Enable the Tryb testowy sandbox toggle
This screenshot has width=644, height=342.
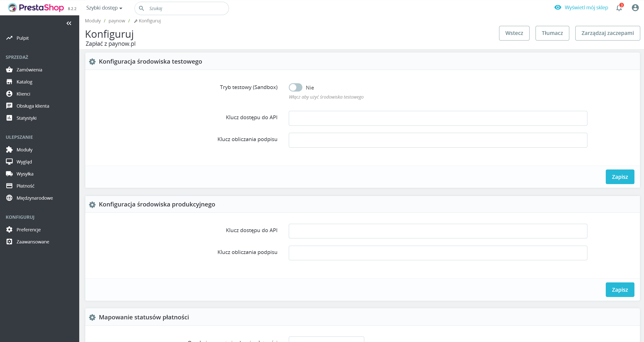(x=296, y=87)
